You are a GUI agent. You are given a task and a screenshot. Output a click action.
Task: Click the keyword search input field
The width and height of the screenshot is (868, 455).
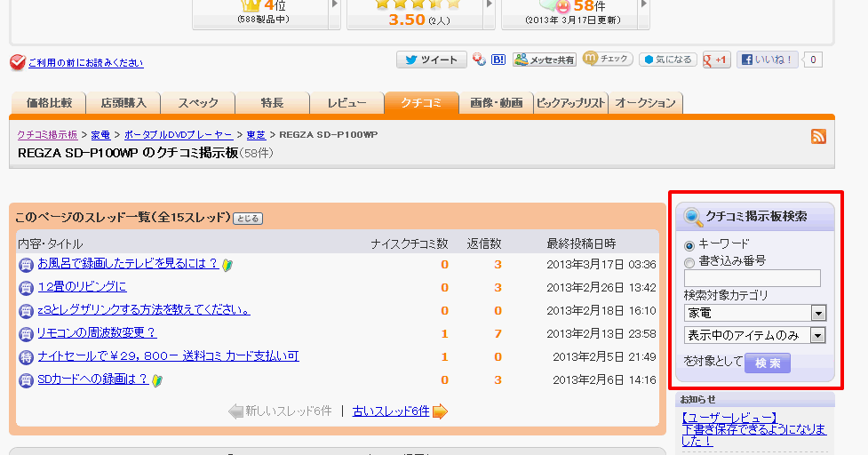(x=753, y=278)
